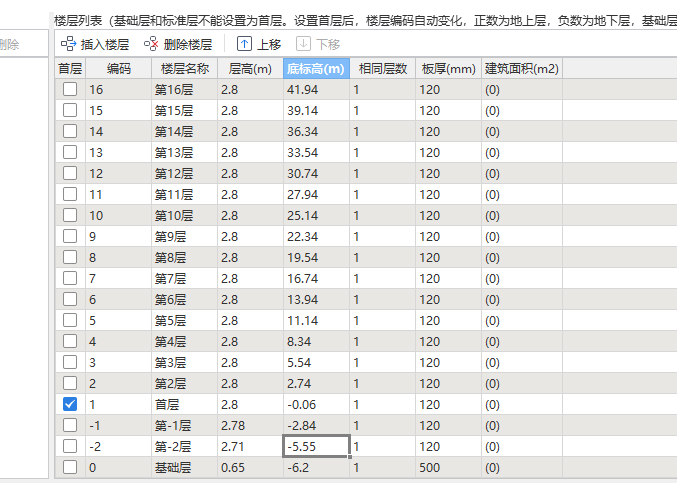This screenshot has height=483, width=677.
Task: Click the 板厚(mm) column header
Action: pyautogui.click(x=449, y=68)
